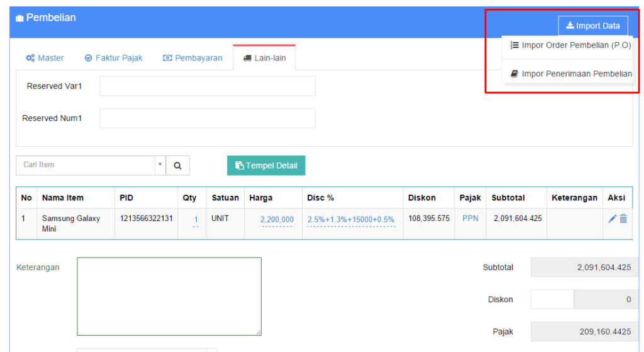
Task: Click the PPN tax link
Action: point(470,219)
